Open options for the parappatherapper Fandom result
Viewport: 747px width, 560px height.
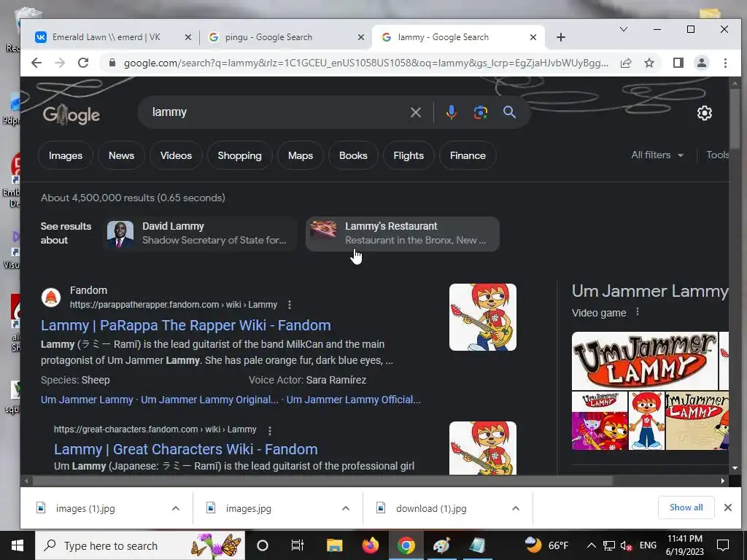289,305
